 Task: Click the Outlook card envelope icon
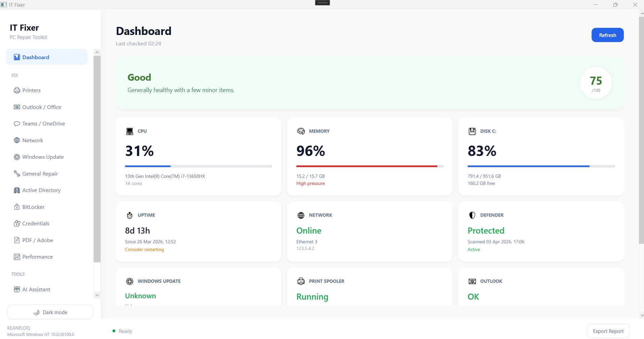click(x=472, y=281)
